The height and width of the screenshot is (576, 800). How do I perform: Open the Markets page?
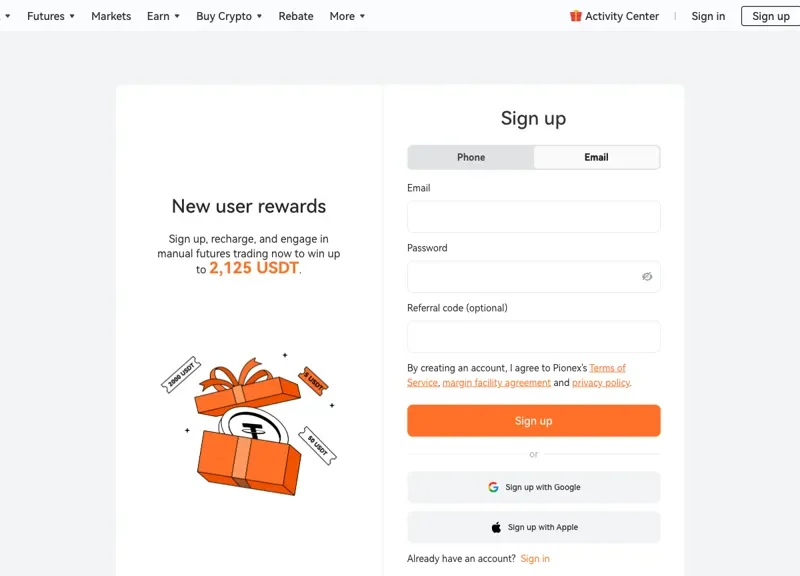111,16
